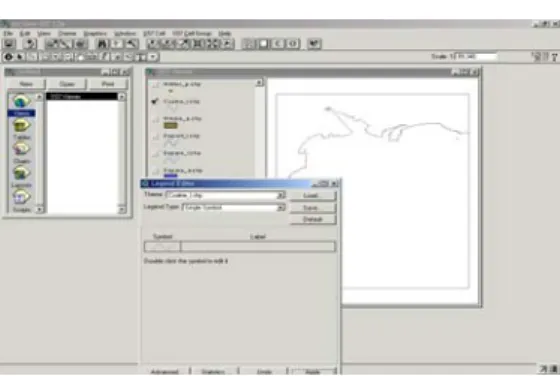Click the Advanced button in Legend Editor

pyautogui.click(x=165, y=372)
